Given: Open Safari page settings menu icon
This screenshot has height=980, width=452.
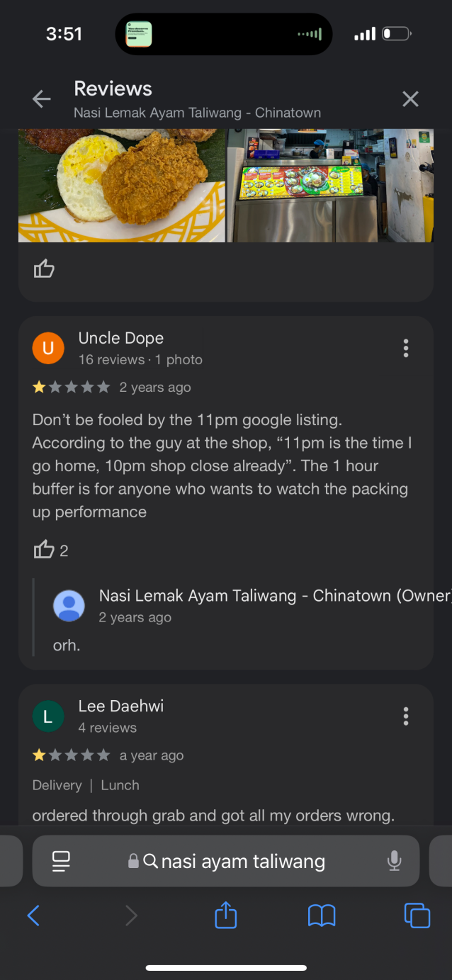Looking at the screenshot, I should [x=62, y=861].
